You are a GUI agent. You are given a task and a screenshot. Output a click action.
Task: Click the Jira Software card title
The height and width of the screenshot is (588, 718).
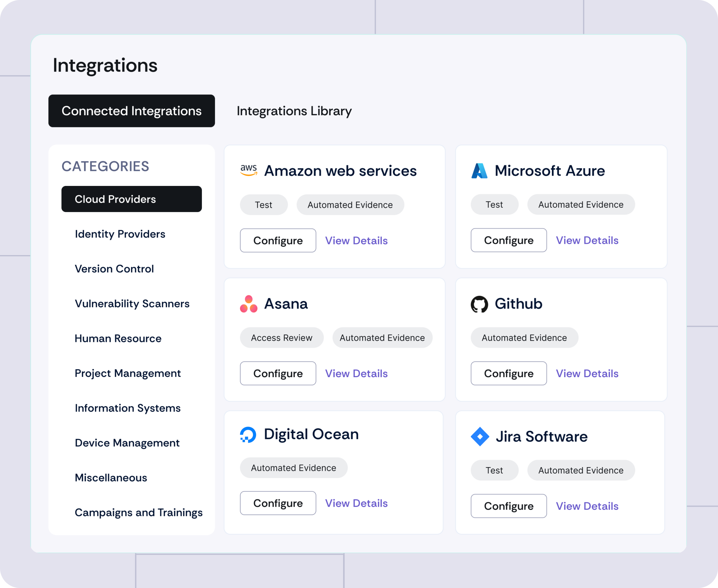pos(542,437)
